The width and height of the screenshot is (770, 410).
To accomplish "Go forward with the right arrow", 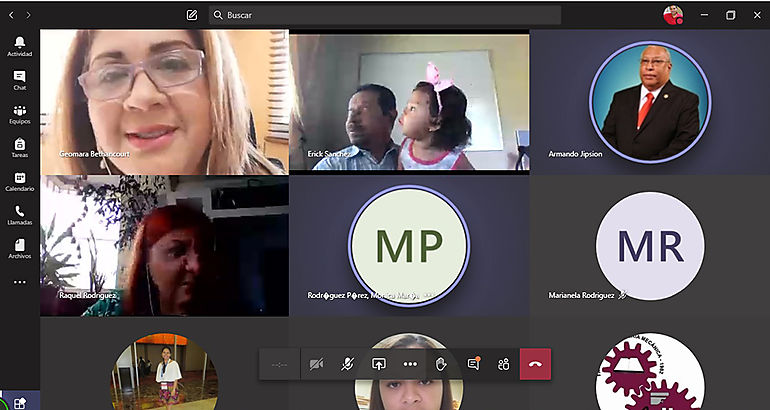I will pyautogui.click(x=28, y=15).
